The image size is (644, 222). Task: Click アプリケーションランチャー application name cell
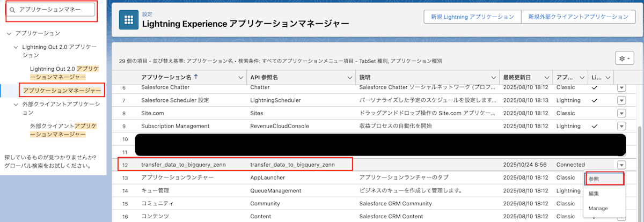point(177,177)
